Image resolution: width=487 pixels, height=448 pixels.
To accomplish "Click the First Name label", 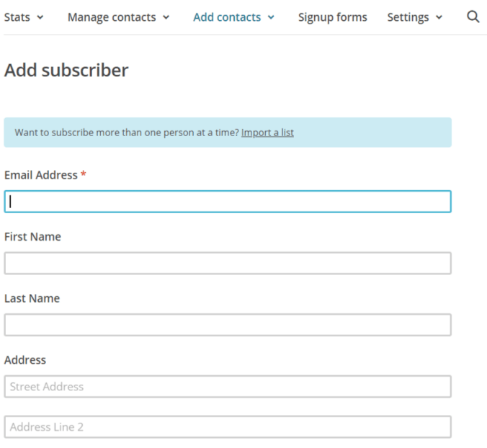I will 32,237.
